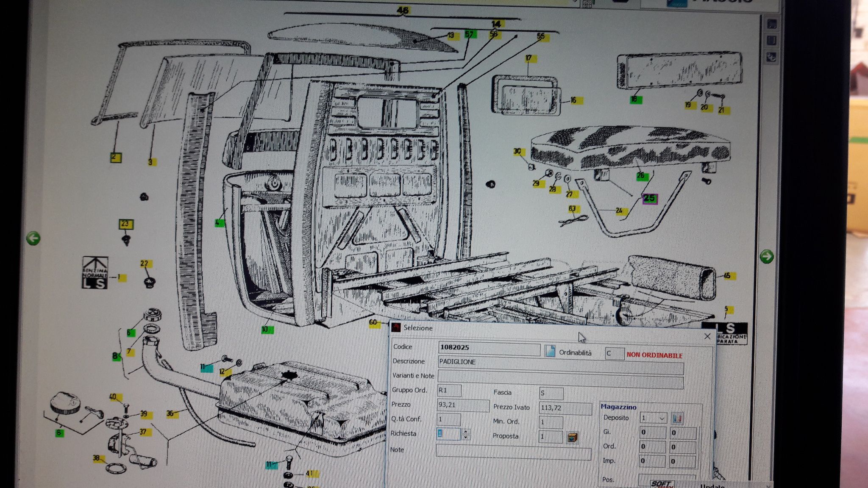Viewport: 868px width, 488px height.
Task: Click second icon in right sidebar toolbar
Action: pyautogui.click(x=772, y=41)
